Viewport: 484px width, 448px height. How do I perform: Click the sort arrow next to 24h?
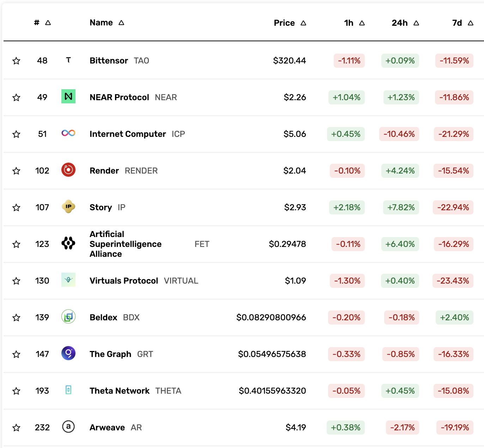(x=416, y=23)
